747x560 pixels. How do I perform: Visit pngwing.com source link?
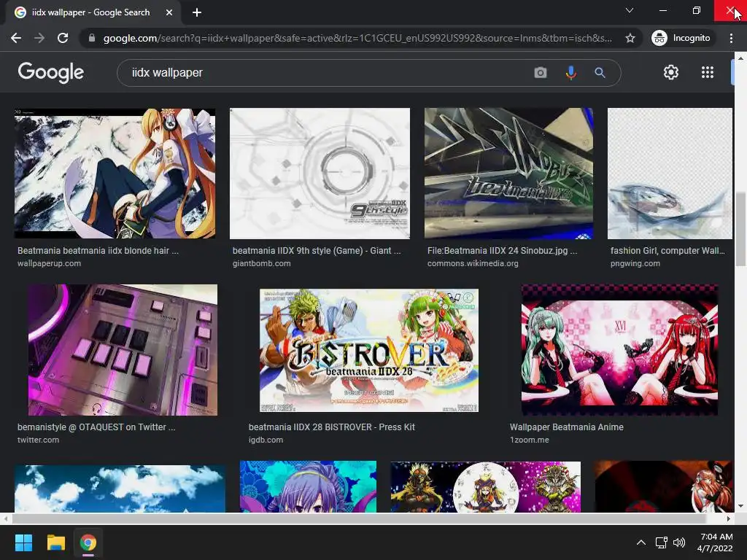(x=635, y=263)
